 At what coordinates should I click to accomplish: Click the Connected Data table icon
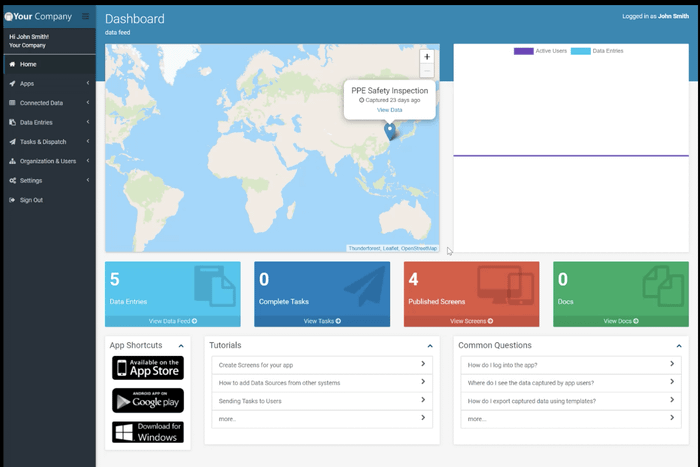12,103
